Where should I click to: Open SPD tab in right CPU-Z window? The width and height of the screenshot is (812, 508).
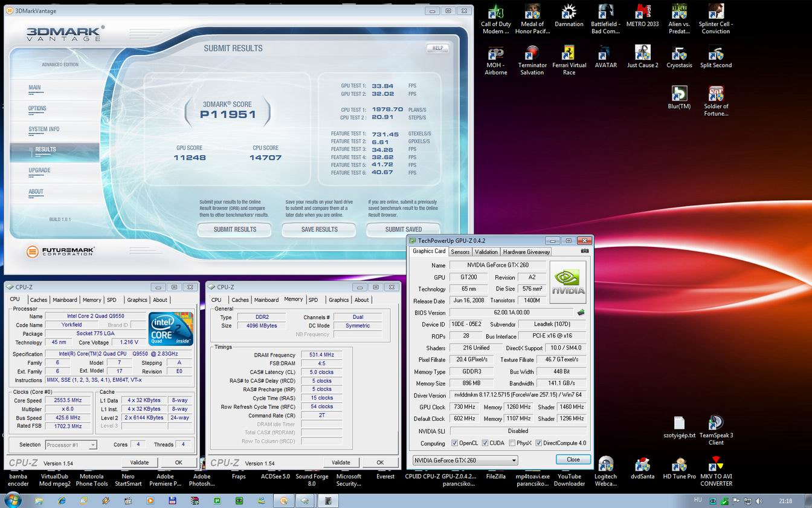[x=313, y=300]
